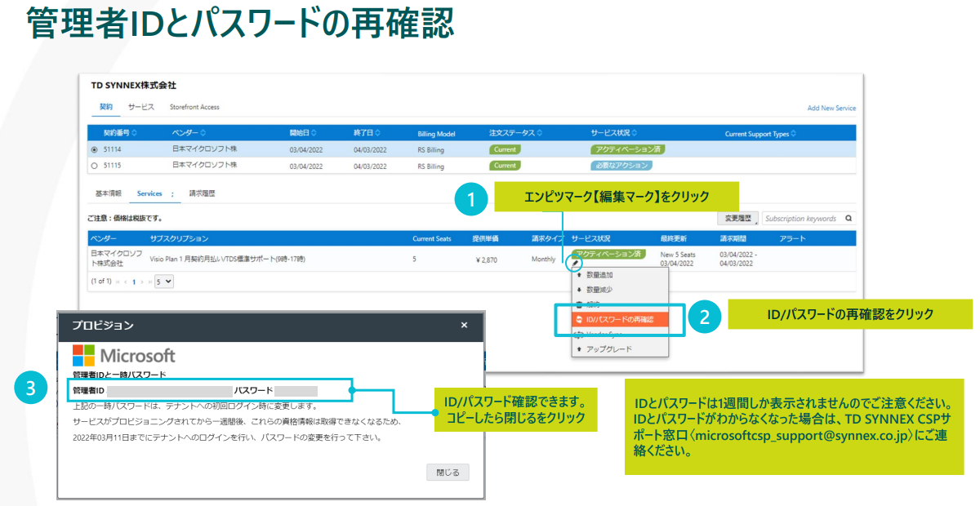The height and width of the screenshot is (506, 980).
Task: Switch to the サービス tab
Action: (141, 107)
